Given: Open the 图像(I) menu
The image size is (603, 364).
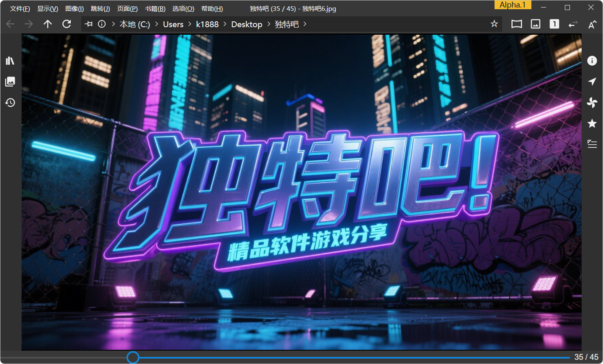Looking at the screenshot, I should pyautogui.click(x=75, y=9).
